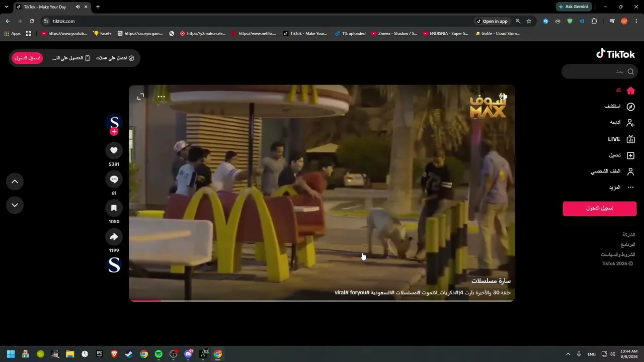Screen dimensions: 644x362
Task: Follow the creator with the plus badge
Action: pyautogui.click(x=114, y=132)
